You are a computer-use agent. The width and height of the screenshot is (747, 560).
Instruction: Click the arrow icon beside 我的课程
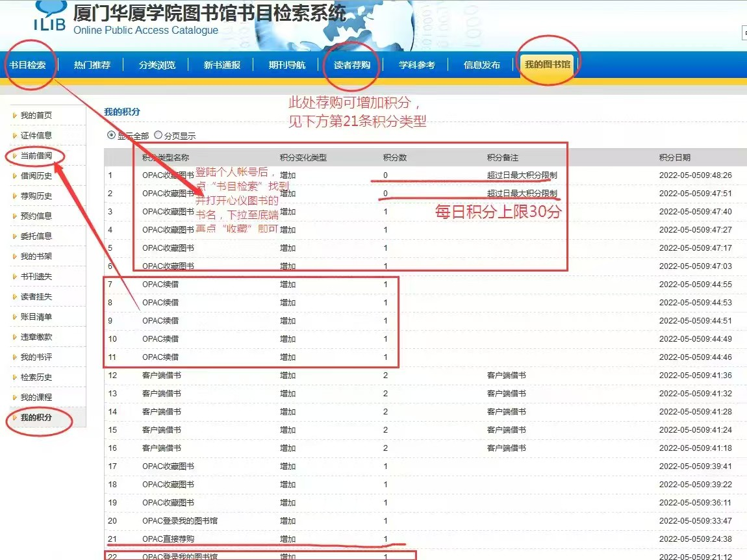[15, 397]
